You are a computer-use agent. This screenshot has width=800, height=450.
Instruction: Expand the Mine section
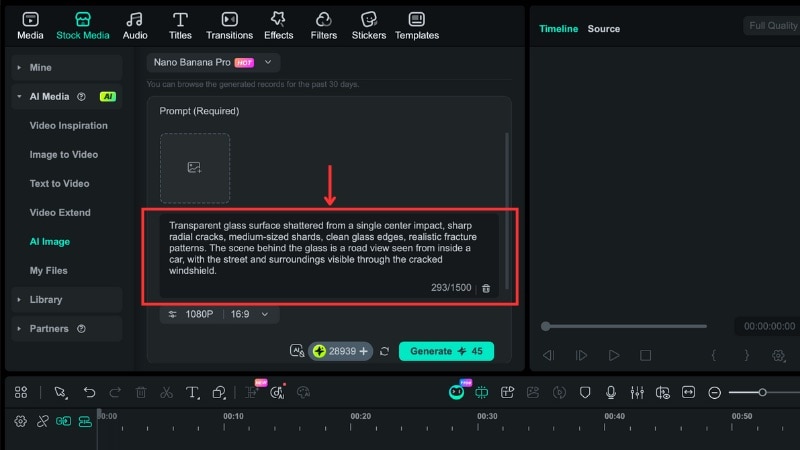[x=66, y=67]
